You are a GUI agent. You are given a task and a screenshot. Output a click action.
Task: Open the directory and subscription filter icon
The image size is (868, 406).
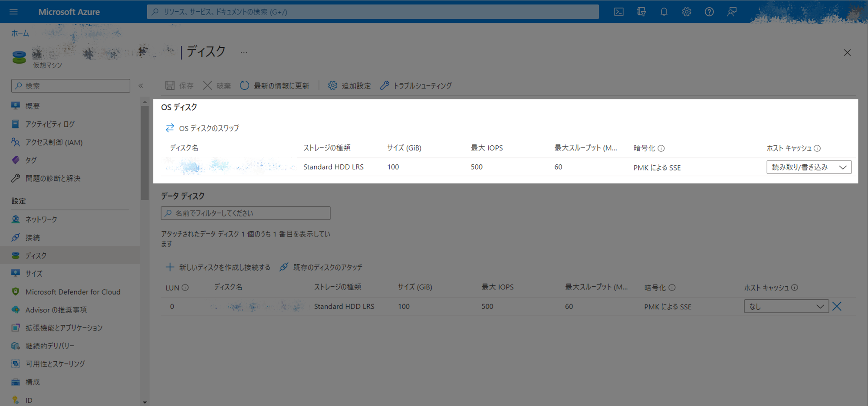[641, 12]
